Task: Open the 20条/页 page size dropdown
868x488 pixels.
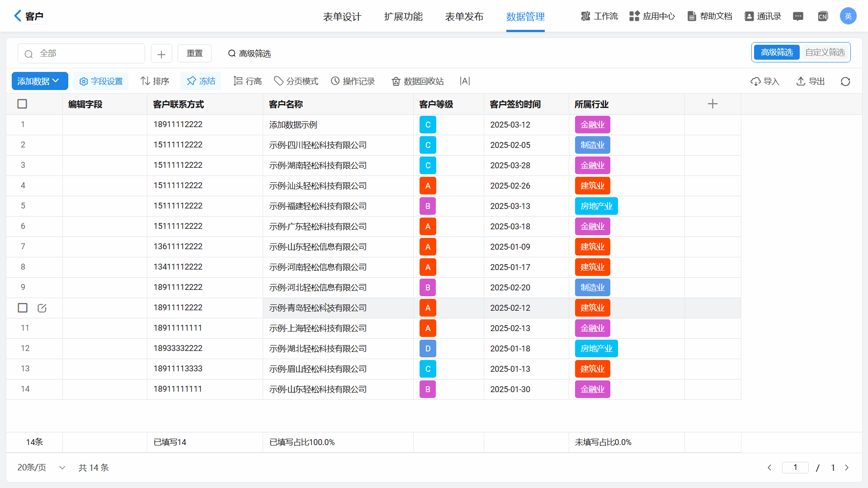Action: click(41, 468)
